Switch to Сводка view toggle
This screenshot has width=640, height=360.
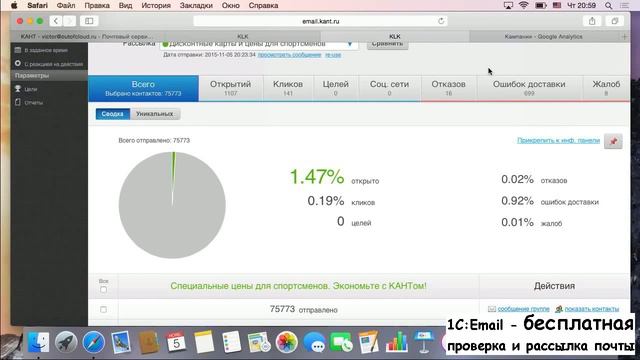[x=113, y=114]
